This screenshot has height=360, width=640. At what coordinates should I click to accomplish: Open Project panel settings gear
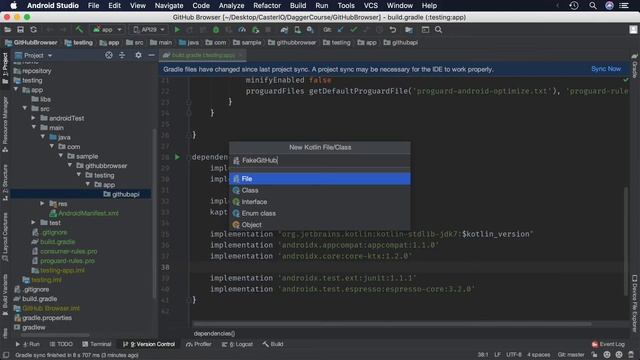138,55
